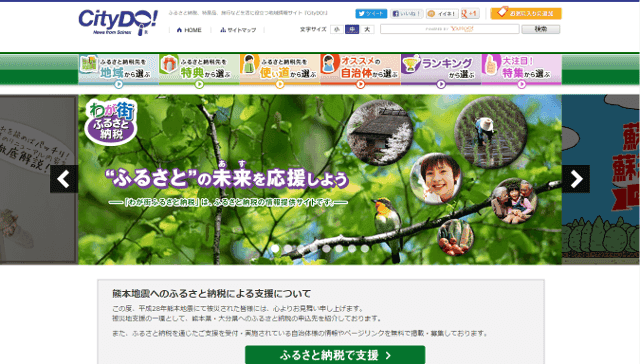Select the second carousel indicator dot
The width and height of the screenshot is (640, 364).
click(x=288, y=248)
